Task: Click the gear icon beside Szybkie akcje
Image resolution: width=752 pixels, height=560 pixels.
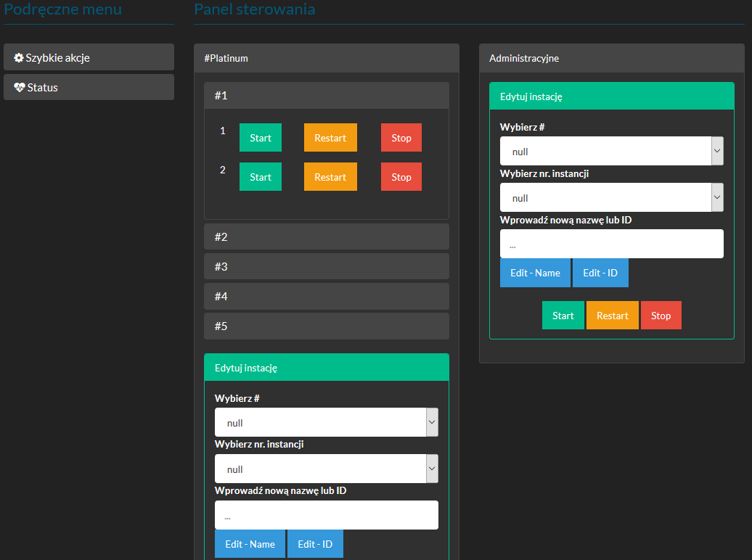Action: click(x=19, y=58)
